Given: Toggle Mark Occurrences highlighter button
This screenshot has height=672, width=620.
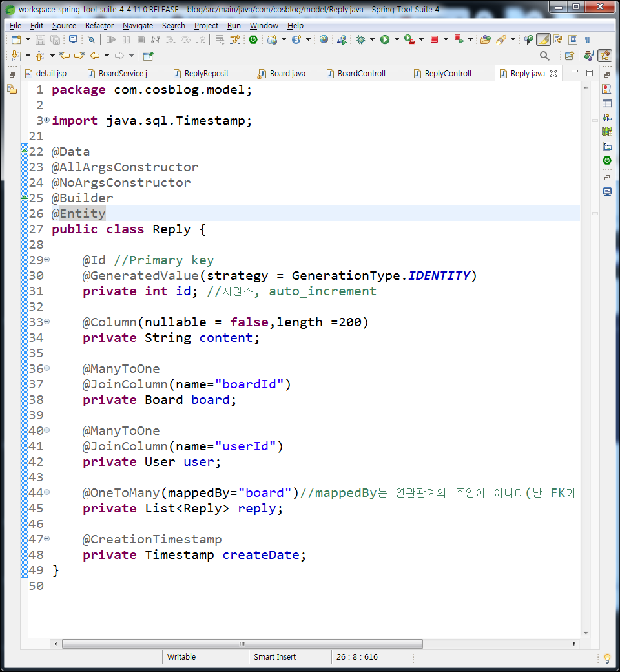Looking at the screenshot, I should coord(543,40).
